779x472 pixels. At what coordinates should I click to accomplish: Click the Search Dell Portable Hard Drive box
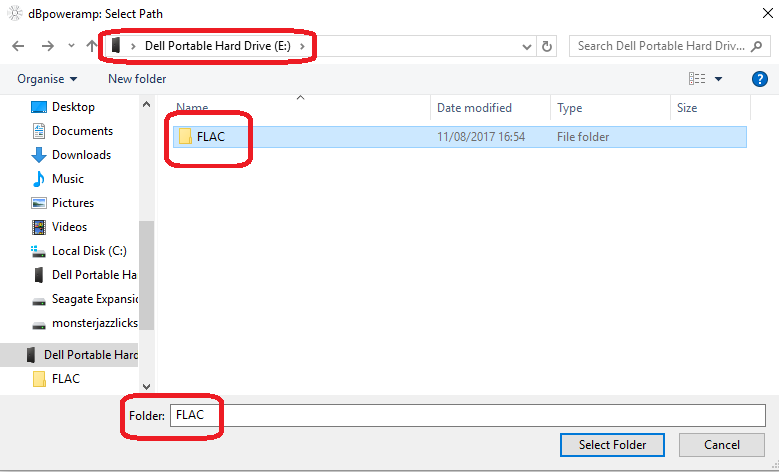tap(660, 46)
